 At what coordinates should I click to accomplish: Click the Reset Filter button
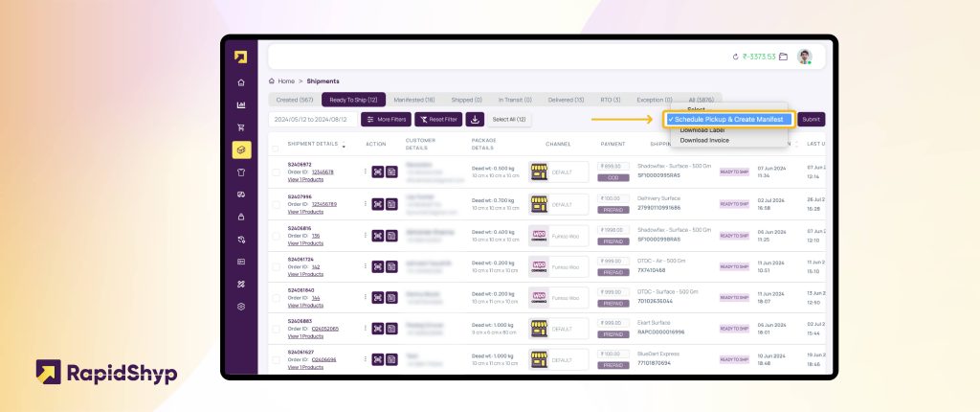(x=438, y=119)
